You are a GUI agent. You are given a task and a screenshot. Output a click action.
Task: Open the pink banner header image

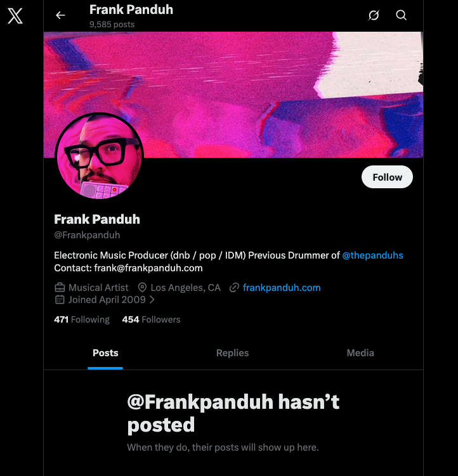click(x=266, y=82)
